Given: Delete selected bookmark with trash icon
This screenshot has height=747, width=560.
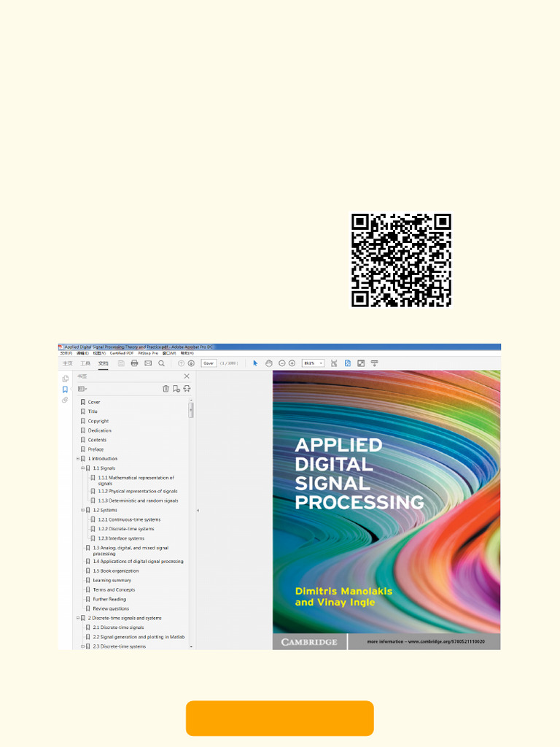Looking at the screenshot, I should 166,389.
